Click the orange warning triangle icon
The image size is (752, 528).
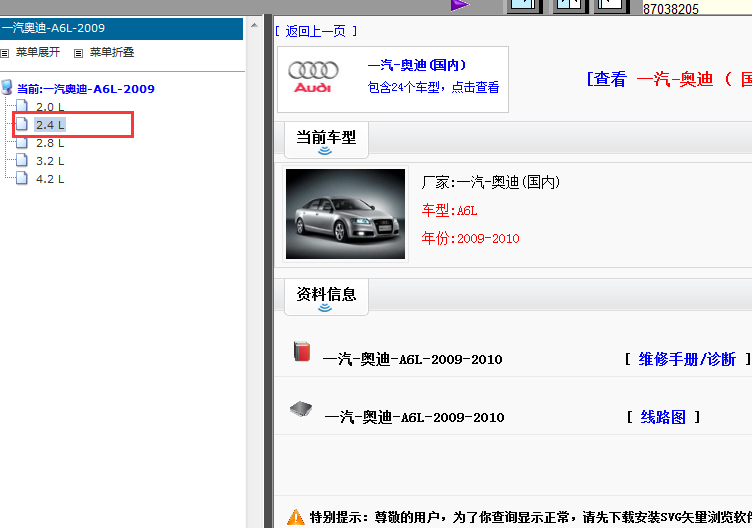click(295, 517)
